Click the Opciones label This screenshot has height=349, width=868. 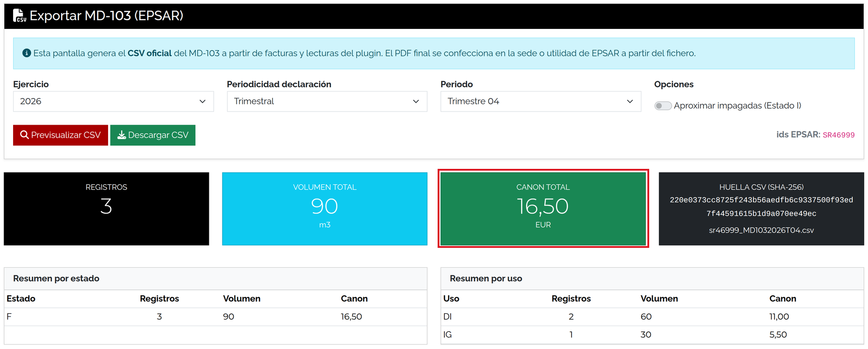click(674, 84)
